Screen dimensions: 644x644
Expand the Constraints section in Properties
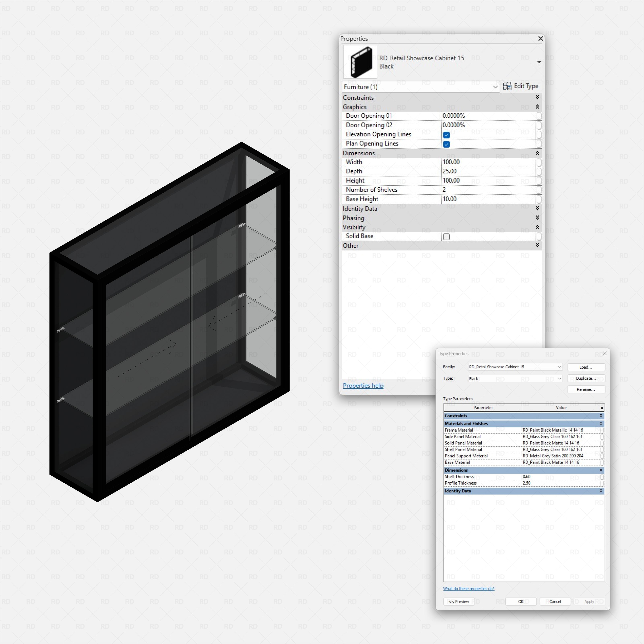(537, 97)
